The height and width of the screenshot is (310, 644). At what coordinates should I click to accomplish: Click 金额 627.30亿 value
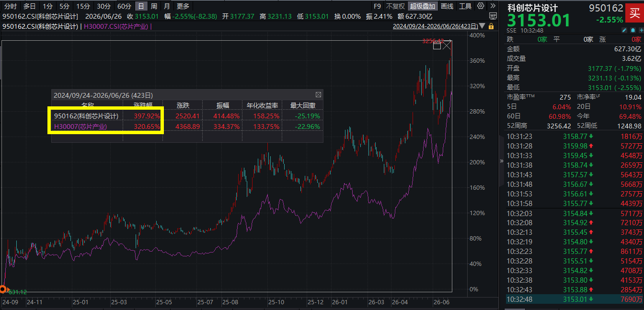click(x=628, y=49)
